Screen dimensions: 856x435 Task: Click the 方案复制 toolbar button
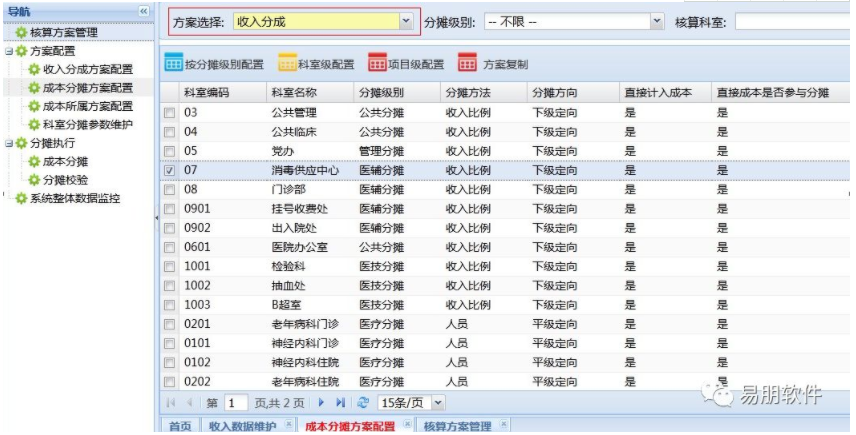pos(493,64)
